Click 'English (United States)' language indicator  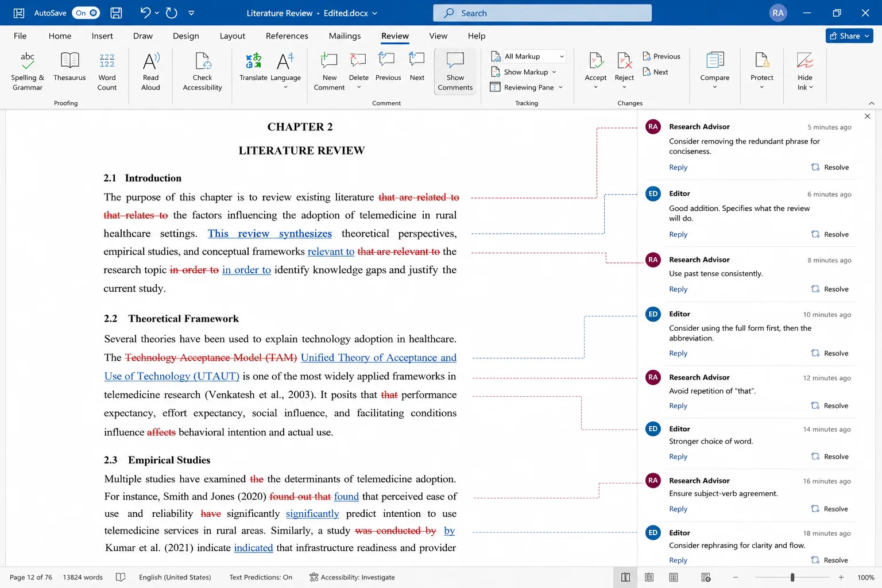coord(175,578)
